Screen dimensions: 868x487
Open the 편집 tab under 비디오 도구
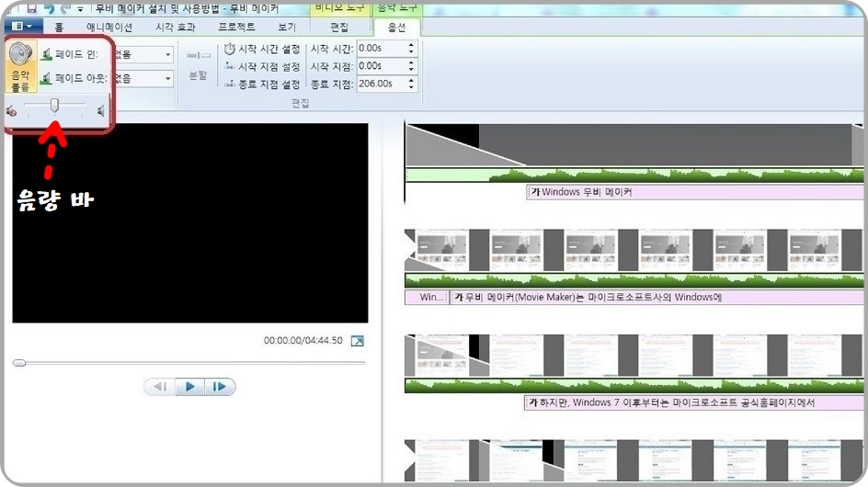338,28
